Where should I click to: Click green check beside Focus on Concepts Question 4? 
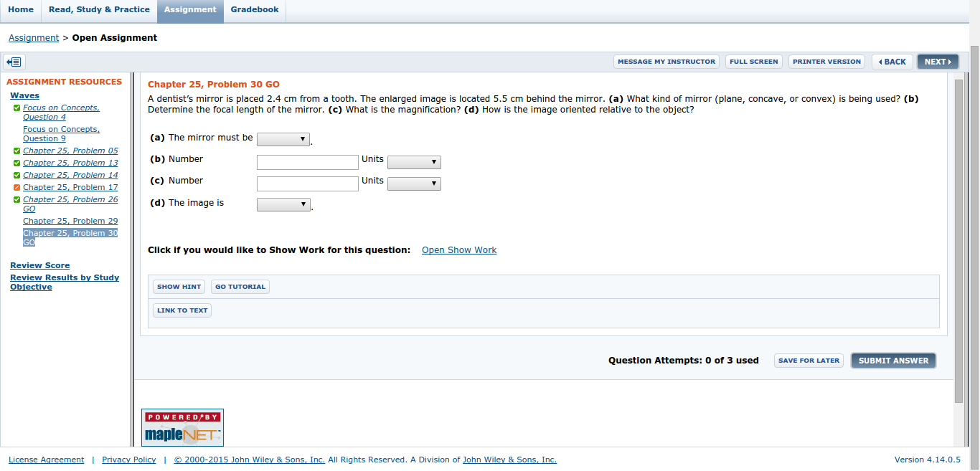click(x=17, y=108)
